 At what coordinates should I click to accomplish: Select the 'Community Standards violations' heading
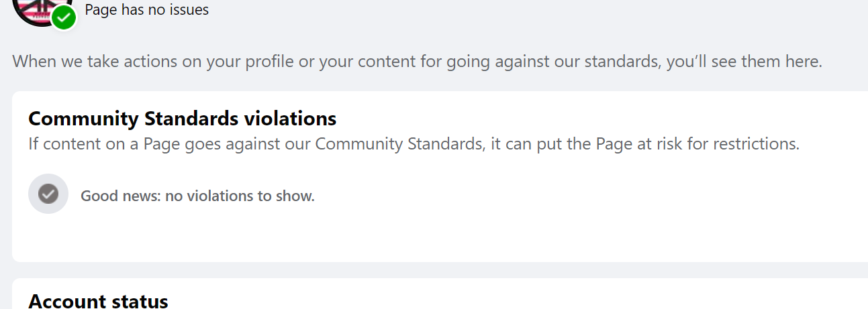point(183,119)
